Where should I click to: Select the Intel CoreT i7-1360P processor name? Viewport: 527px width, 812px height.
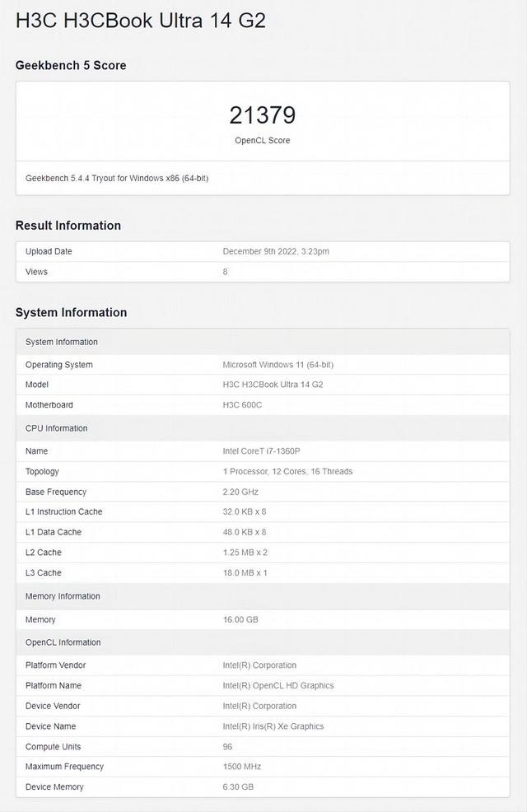pos(260,451)
